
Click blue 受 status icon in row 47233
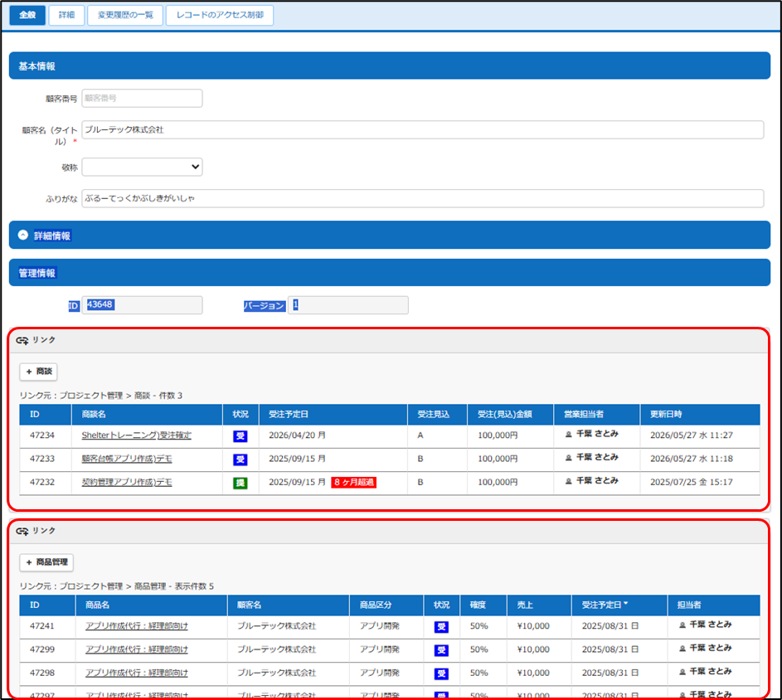click(240, 459)
